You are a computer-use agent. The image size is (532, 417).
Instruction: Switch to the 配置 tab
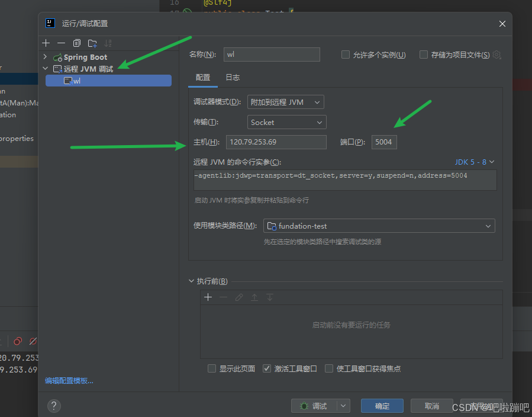(x=203, y=78)
